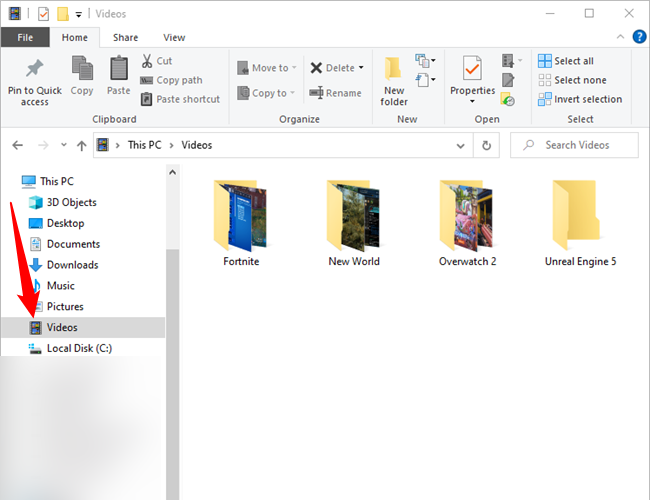Open the recent locations dropdown arrow

coord(63,145)
